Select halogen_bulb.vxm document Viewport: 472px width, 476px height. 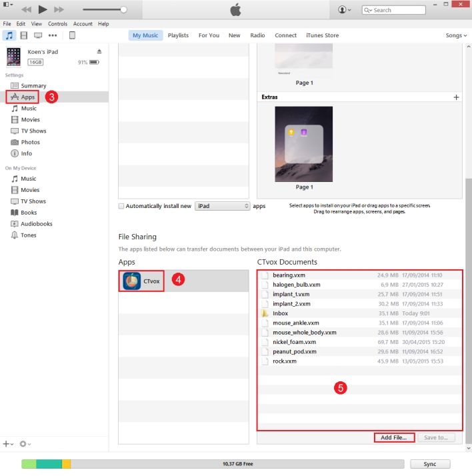point(360,285)
